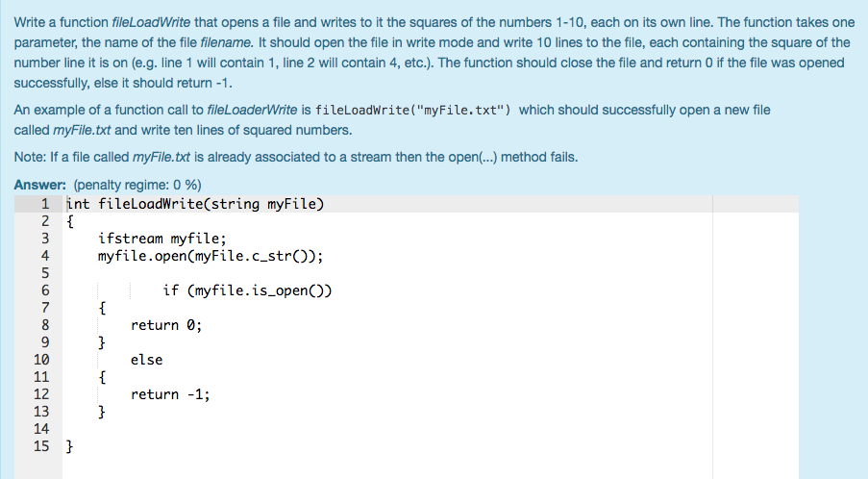Screen dimensions: 868x479
Task: Click the fileLoadWrite("myFile.txt") example code text
Action: click(413, 111)
